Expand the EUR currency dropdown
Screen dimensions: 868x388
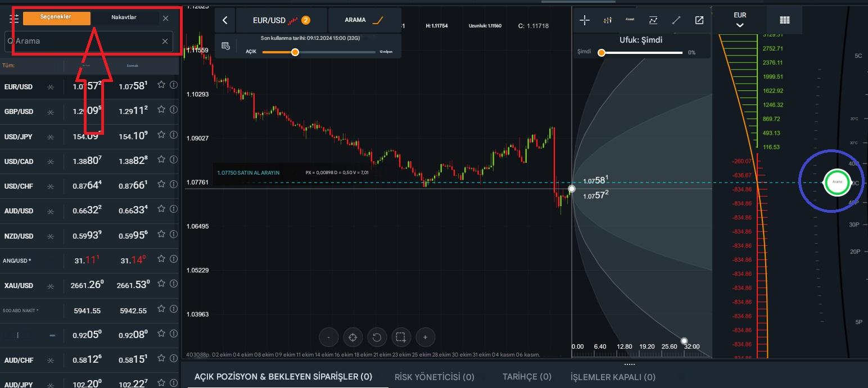click(x=739, y=20)
